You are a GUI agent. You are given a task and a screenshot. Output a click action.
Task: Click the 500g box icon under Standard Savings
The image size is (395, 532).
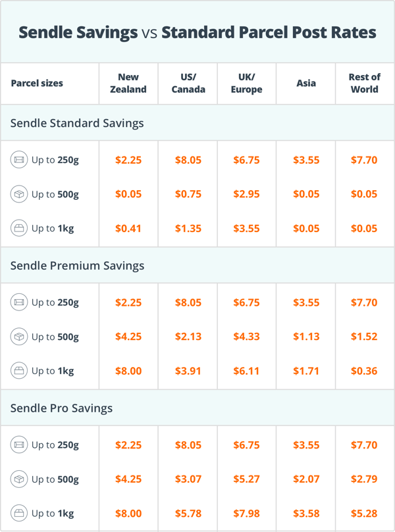coord(19,194)
